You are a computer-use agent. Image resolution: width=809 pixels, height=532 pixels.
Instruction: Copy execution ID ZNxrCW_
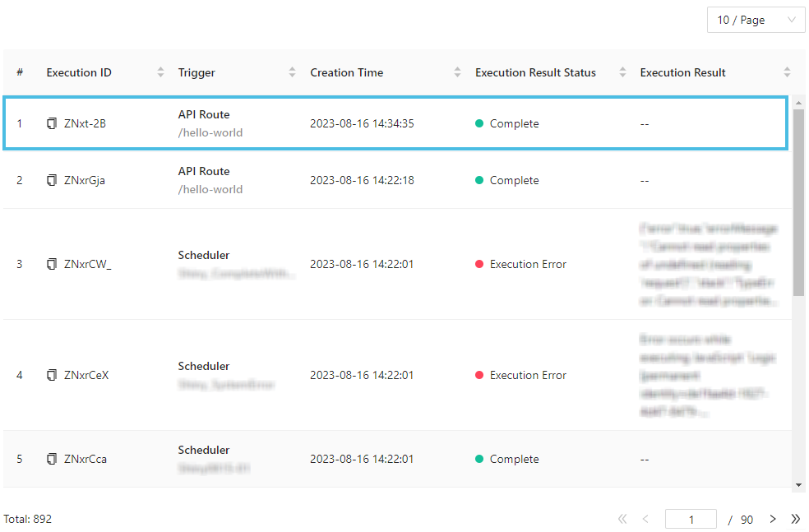tap(52, 265)
